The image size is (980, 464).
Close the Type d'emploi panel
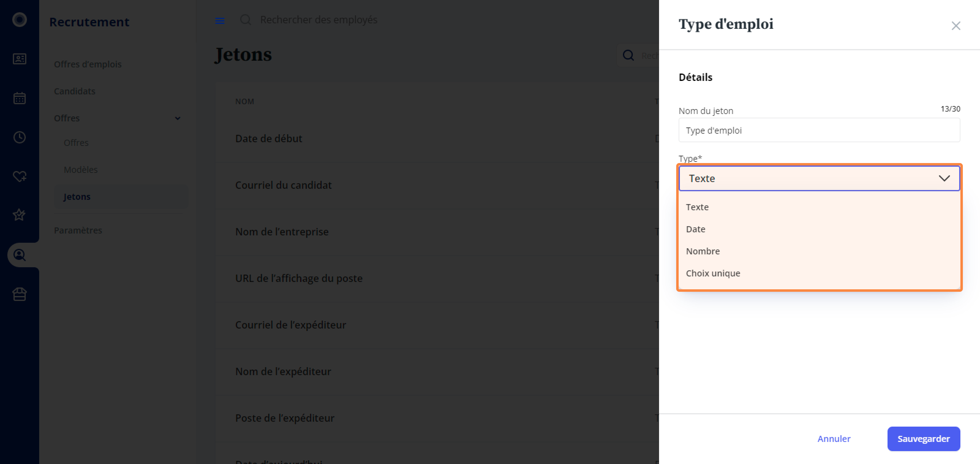click(x=956, y=25)
